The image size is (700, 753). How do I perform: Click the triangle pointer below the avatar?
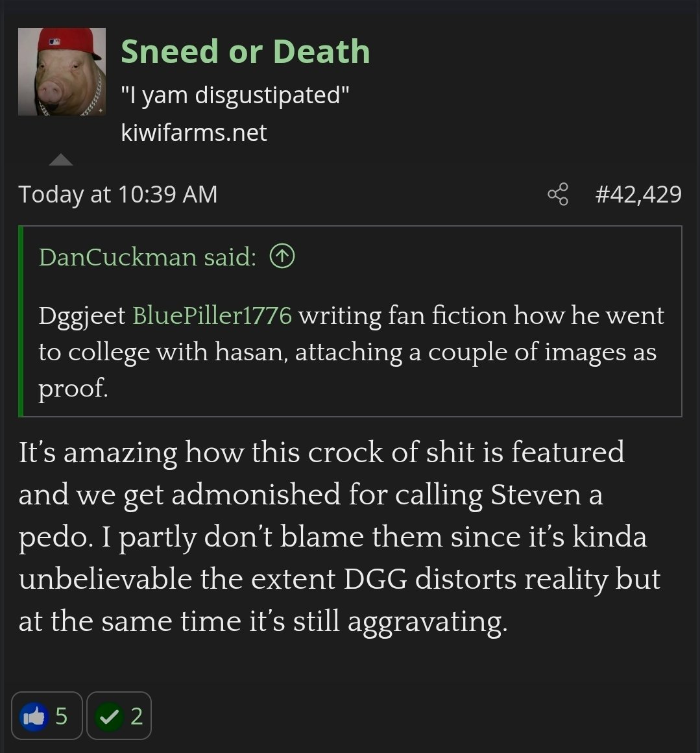tap(61, 160)
